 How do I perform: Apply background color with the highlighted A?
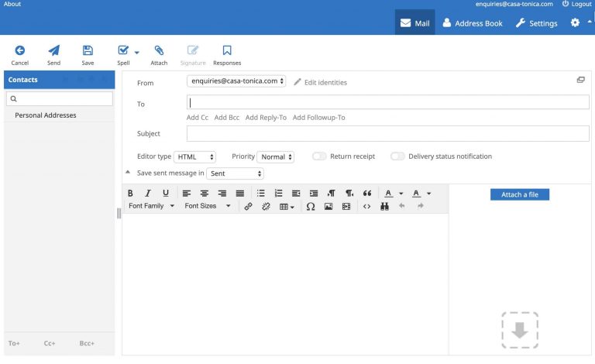click(416, 194)
